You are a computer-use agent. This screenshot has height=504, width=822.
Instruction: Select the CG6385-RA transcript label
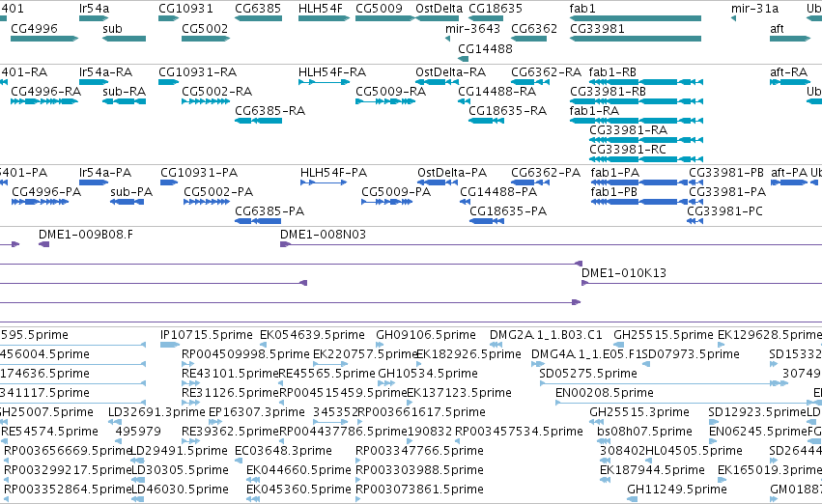pyautogui.click(x=270, y=110)
